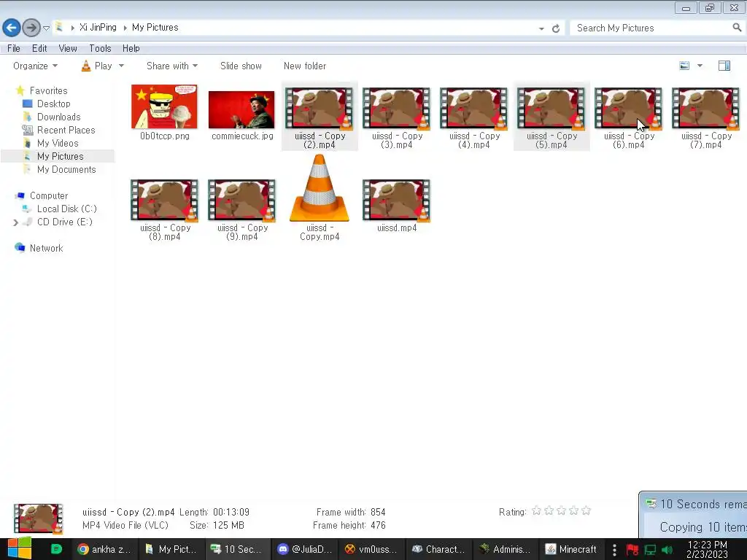Select uiissd - Copy (2).mp4 file
The height and width of the screenshot is (560, 747).
pos(320,117)
